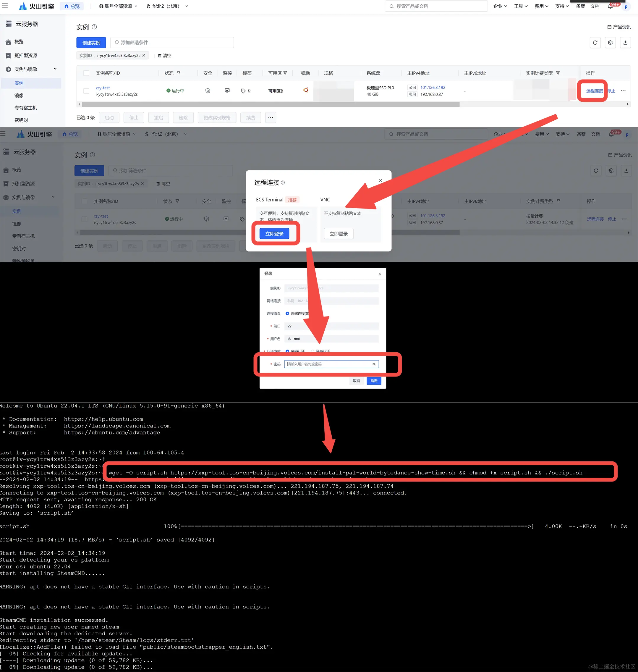Image resolution: width=638 pixels, height=672 pixels.
Task: Open the 费用 dropdown menu in the top console
Action: [x=541, y=6]
